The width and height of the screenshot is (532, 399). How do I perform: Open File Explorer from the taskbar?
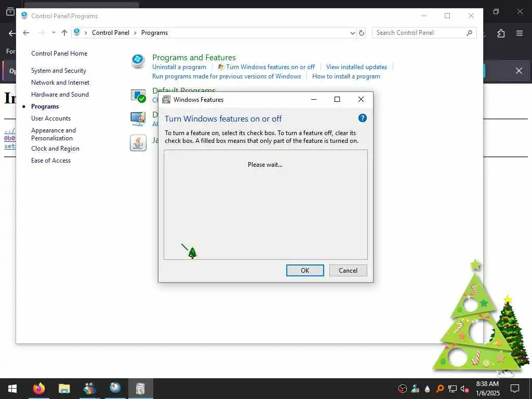64,389
